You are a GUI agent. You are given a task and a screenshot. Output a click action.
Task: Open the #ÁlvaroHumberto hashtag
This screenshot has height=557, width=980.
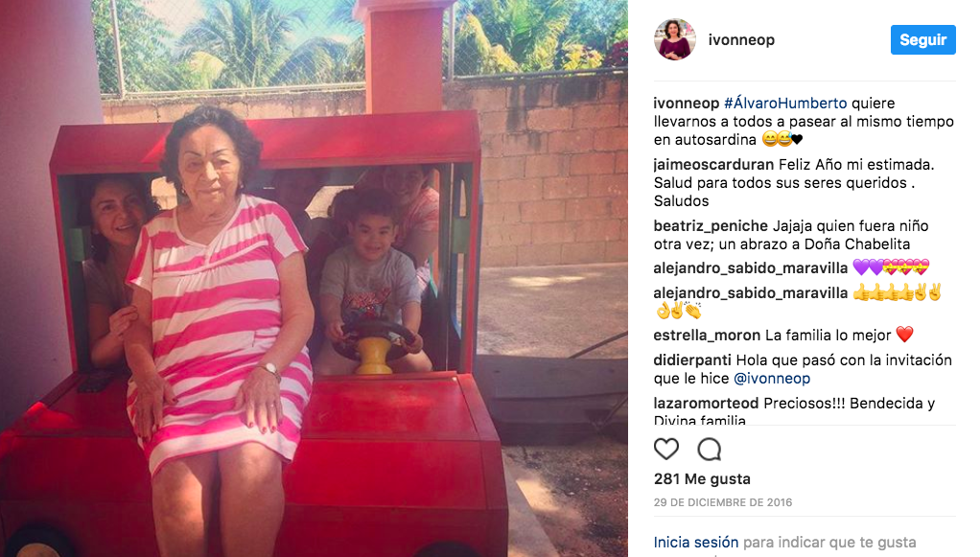[785, 104]
